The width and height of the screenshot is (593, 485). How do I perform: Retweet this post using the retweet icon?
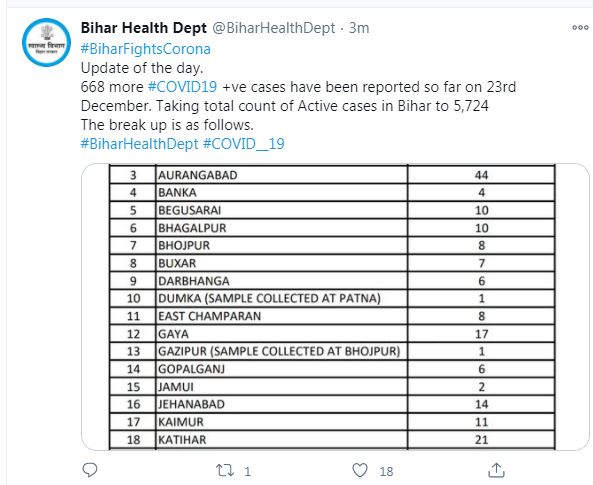(225, 471)
